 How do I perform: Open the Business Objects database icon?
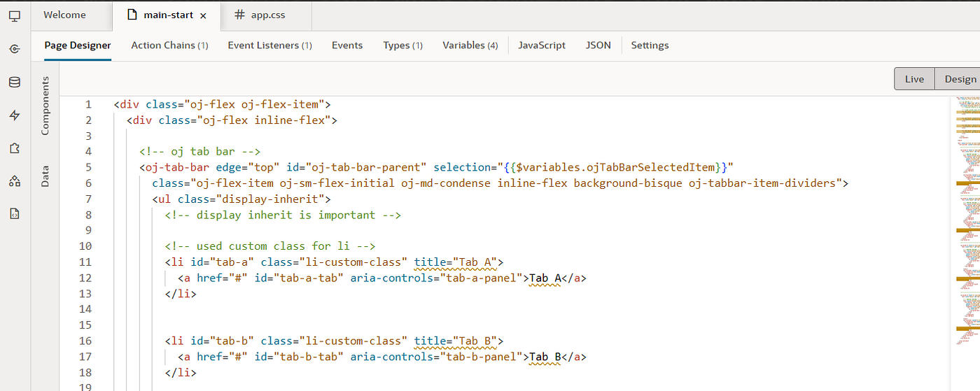(x=15, y=82)
